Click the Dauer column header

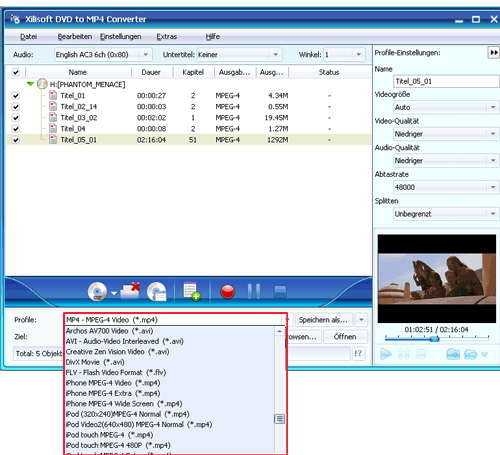click(x=151, y=72)
